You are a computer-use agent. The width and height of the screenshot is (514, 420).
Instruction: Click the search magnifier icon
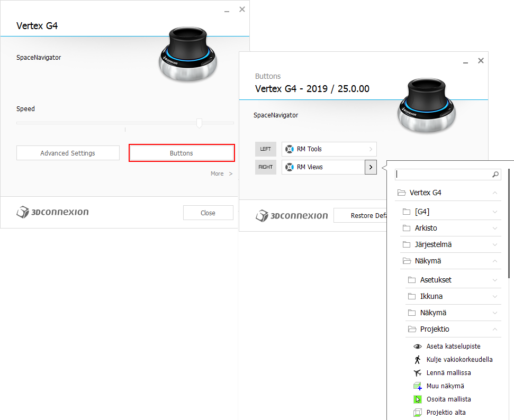[495, 174]
